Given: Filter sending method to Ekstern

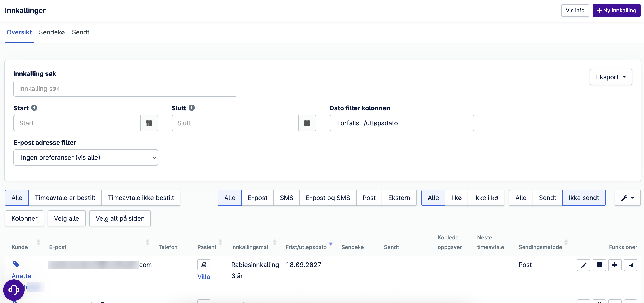Looking at the screenshot, I should click(399, 198).
